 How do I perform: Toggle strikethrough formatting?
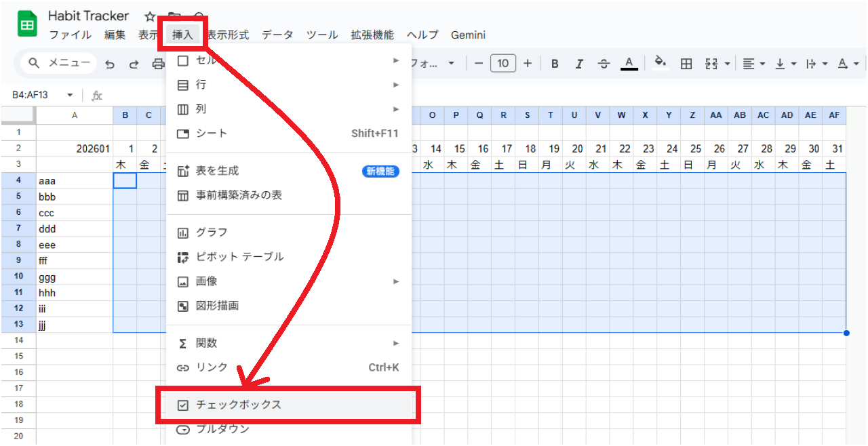pos(604,63)
